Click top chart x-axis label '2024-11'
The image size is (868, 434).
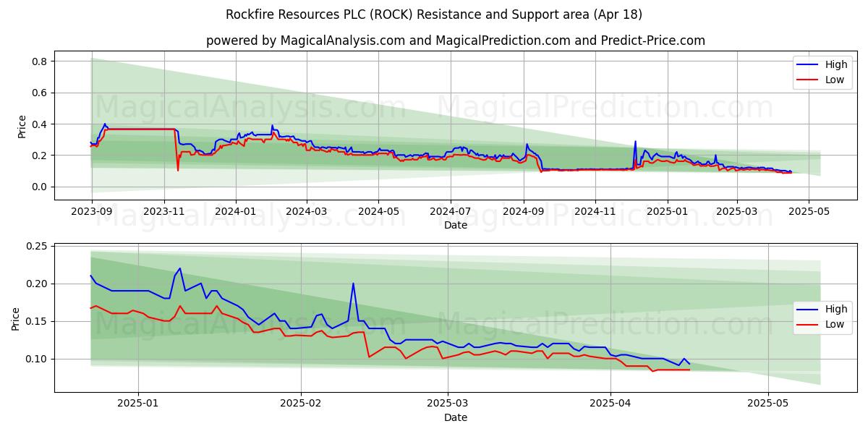pyautogui.click(x=595, y=212)
